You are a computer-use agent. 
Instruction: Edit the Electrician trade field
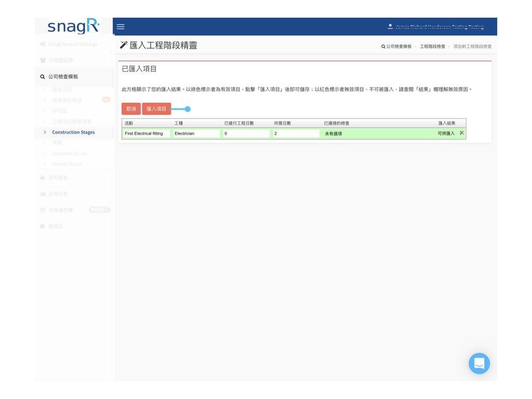pyautogui.click(x=196, y=134)
